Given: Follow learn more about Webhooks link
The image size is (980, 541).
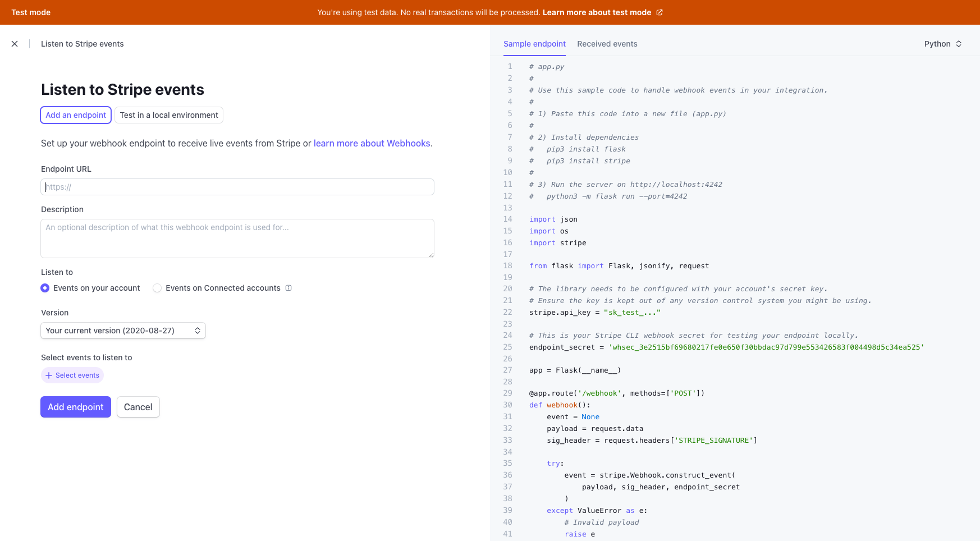Looking at the screenshot, I should 372,143.
